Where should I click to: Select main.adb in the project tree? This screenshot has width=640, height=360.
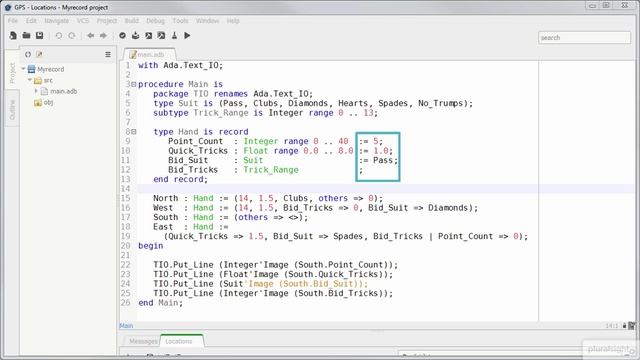coord(63,91)
